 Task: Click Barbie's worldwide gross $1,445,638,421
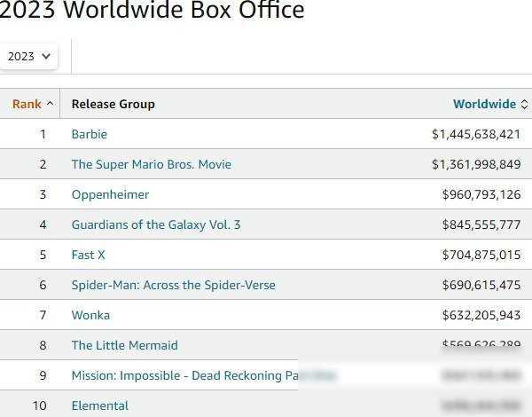pyautogui.click(x=476, y=134)
